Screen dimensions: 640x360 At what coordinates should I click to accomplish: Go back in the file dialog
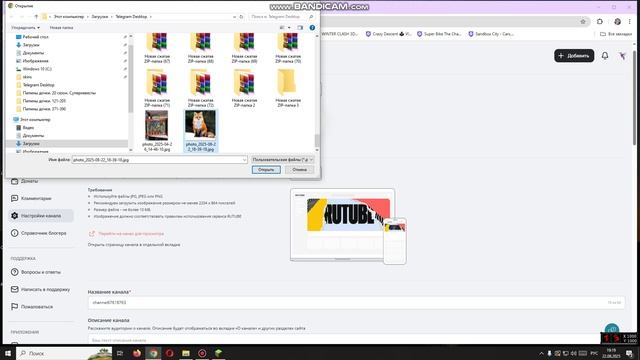pyautogui.click(x=11, y=17)
